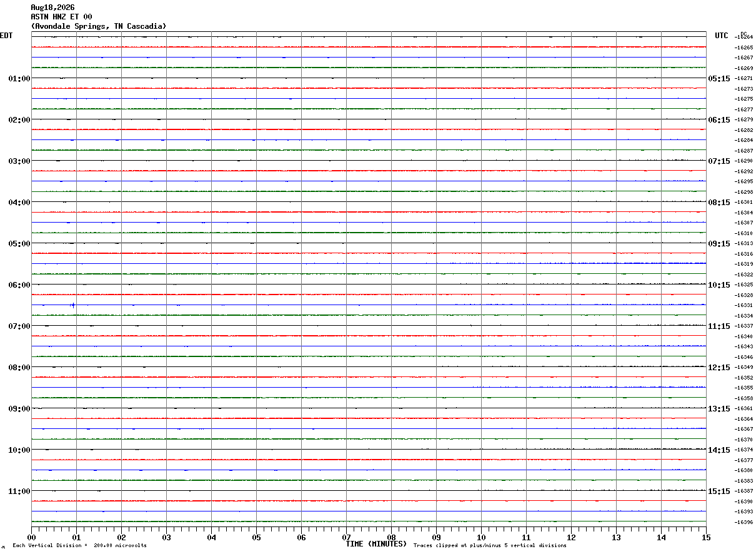Image resolution: width=756 pixels, height=554 pixels.
Task: Select minute tick label 15 on the axis
Action: tap(705, 537)
